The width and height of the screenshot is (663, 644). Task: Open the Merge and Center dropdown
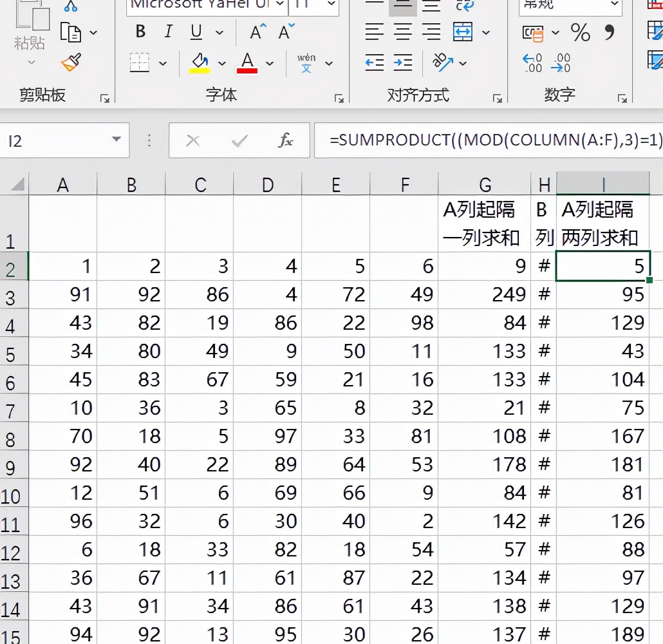point(486,32)
